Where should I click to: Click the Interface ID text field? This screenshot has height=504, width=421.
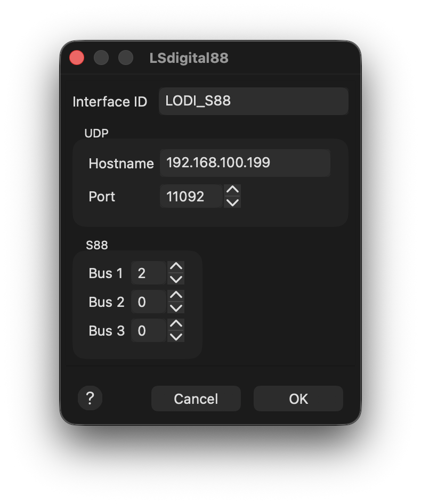(253, 101)
